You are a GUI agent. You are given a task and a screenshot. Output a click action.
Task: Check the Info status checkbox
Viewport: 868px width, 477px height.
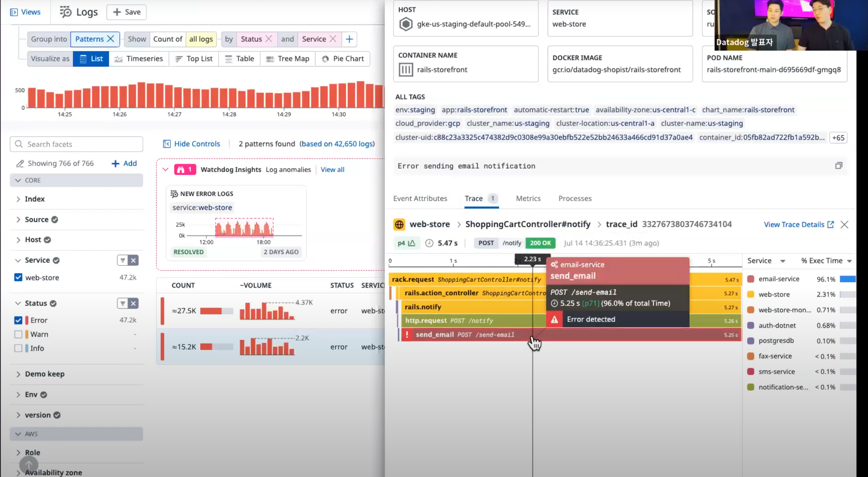(x=18, y=348)
